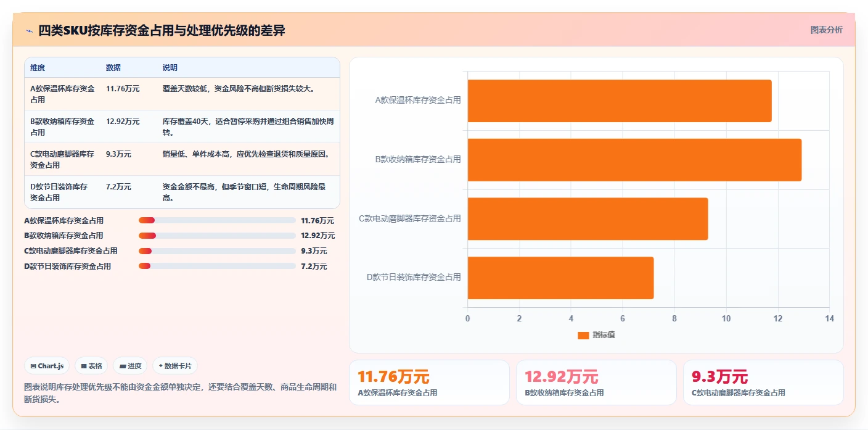Screen dimensions: 868x430
Task: Click the footer summary paragraph 图表说明库存处理优先级
Action: click(181, 393)
